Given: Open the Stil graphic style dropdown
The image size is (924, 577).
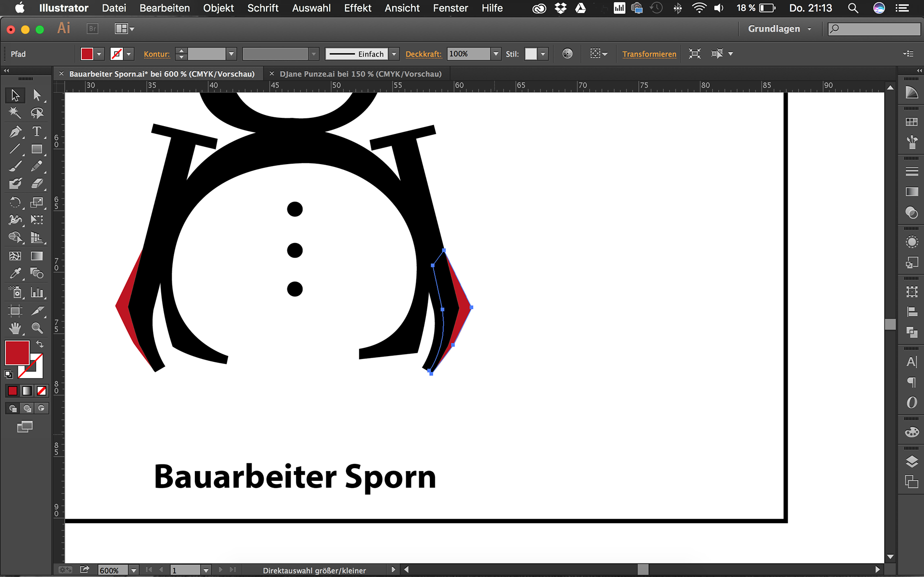Looking at the screenshot, I should [543, 54].
